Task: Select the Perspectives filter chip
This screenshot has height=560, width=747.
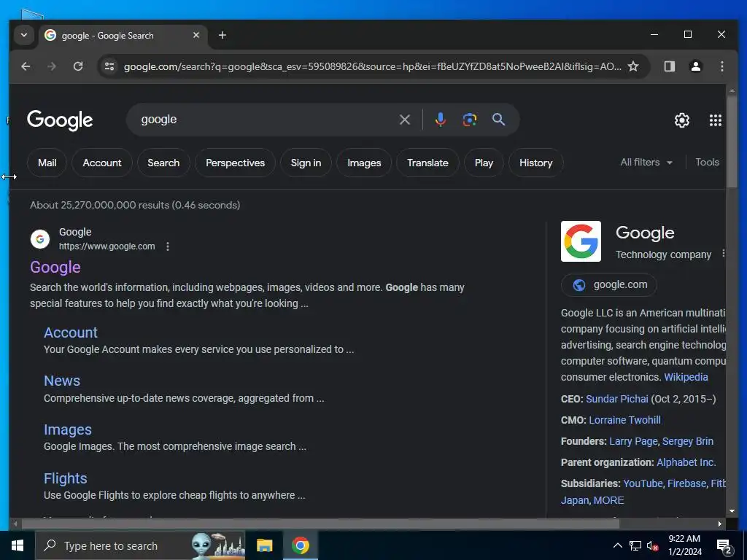Action: tap(236, 163)
